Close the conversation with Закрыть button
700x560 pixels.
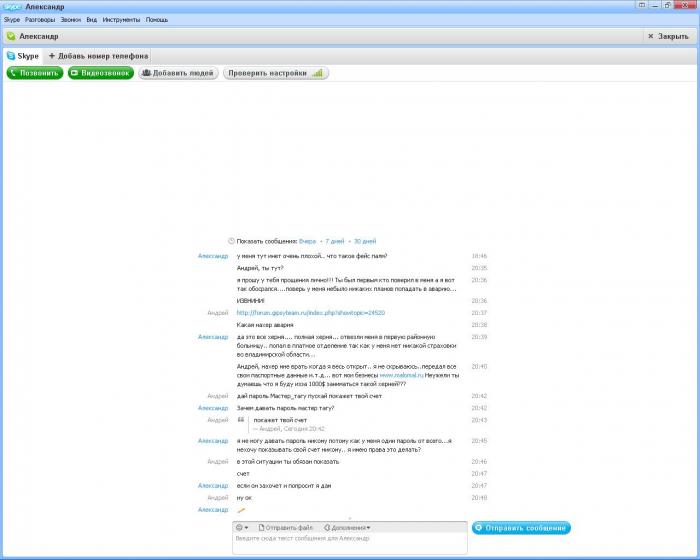668,36
